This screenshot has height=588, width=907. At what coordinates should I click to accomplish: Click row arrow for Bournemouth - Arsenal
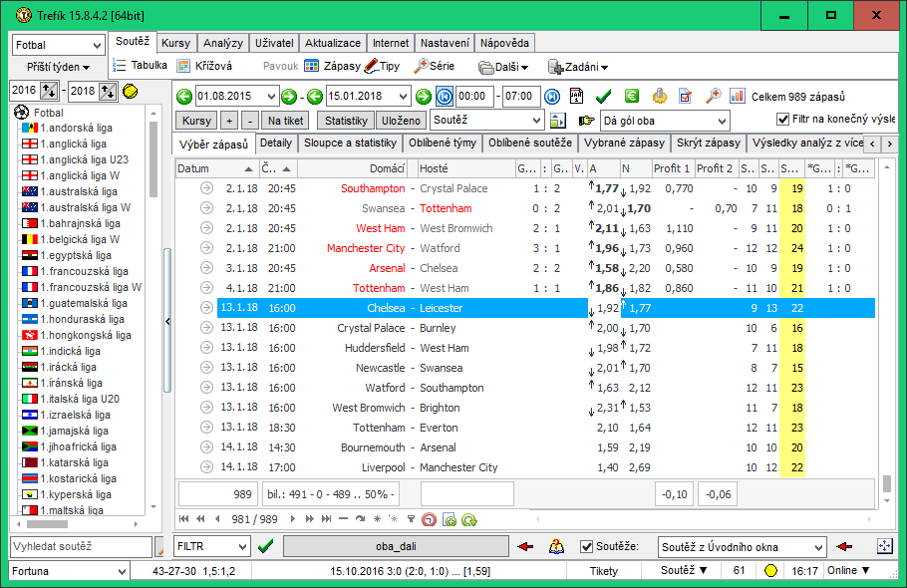pos(206,446)
